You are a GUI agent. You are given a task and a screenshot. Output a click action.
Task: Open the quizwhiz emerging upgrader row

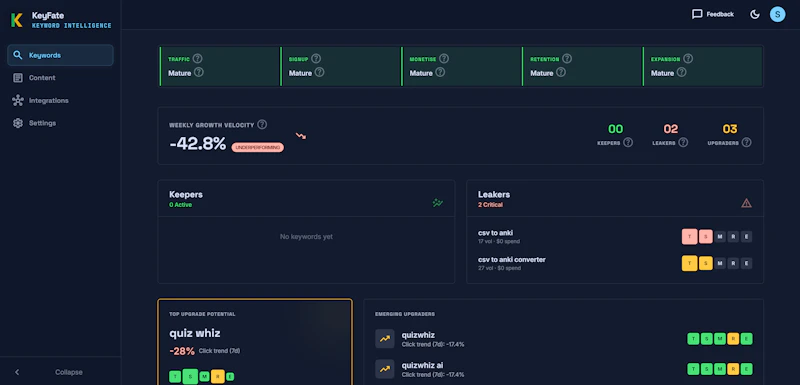[x=564, y=339]
